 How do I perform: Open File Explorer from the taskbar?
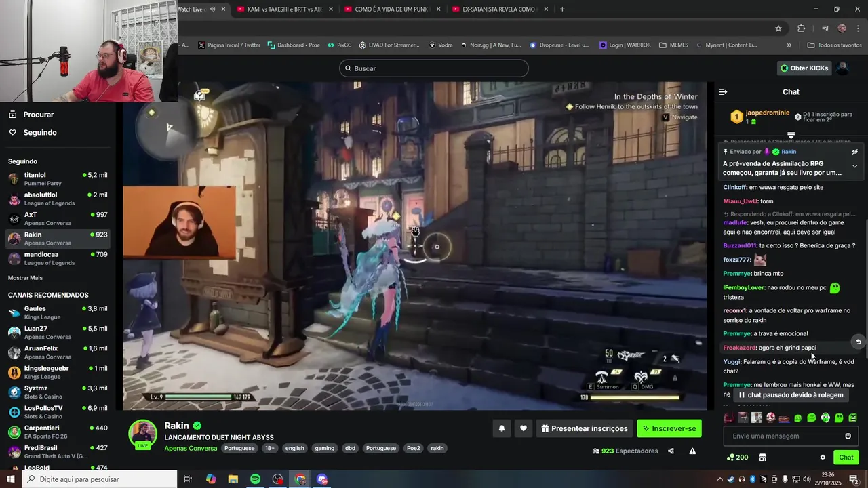click(233, 479)
